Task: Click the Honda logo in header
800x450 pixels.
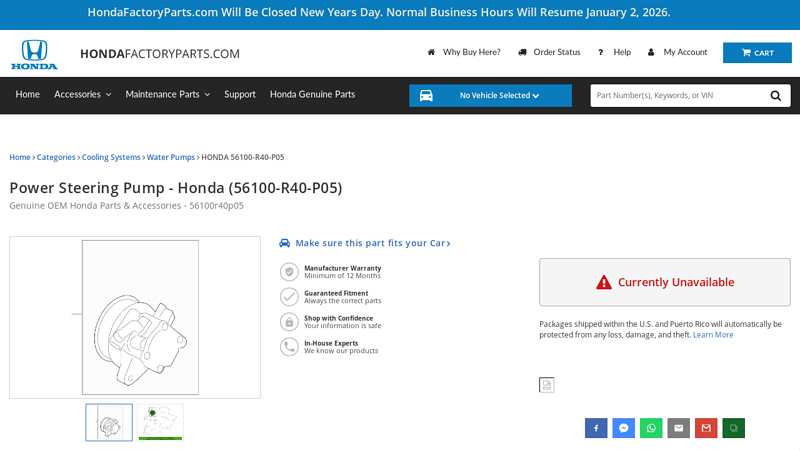Action: click(x=34, y=54)
